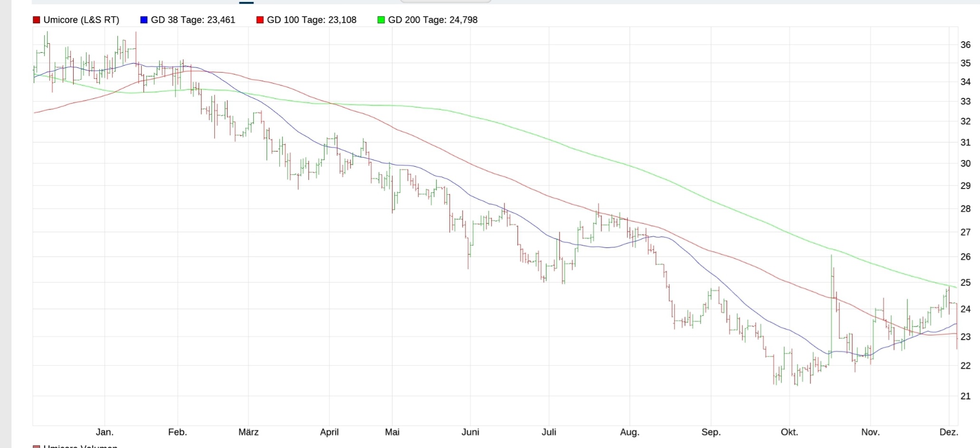Click the 36 price label on the y-axis

tap(965, 45)
